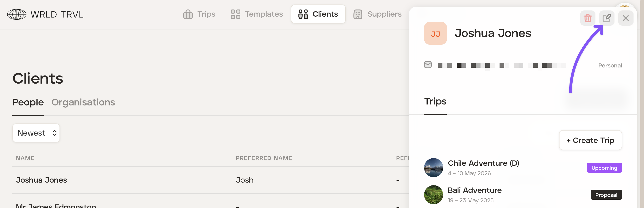Open the Suppliers section
This screenshot has height=208, width=644.
point(377,14)
